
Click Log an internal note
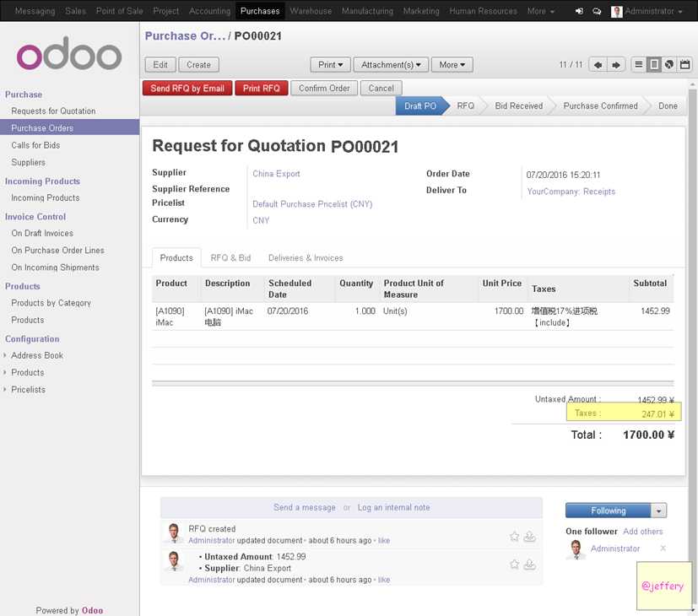tap(393, 507)
